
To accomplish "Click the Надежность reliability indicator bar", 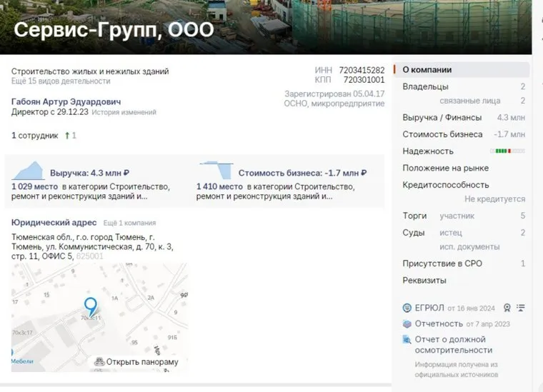I will tap(507, 151).
